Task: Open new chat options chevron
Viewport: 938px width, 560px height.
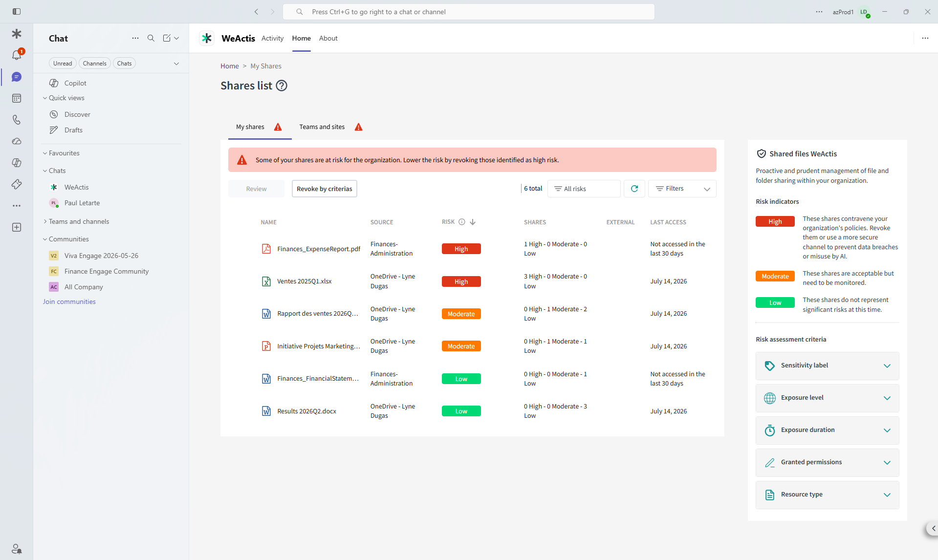Action: [176, 38]
